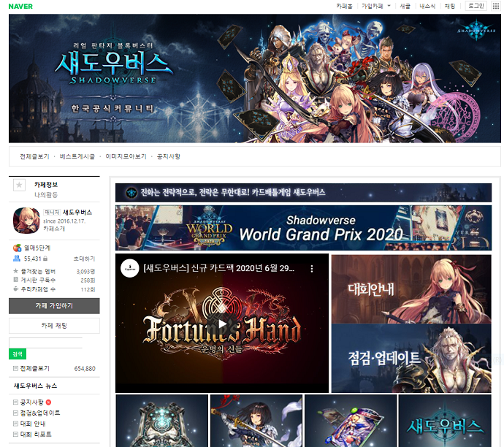The width and height of the screenshot is (504, 447).
Task: Select the 공지사항 navigation tab
Action: pyautogui.click(x=169, y=156)
